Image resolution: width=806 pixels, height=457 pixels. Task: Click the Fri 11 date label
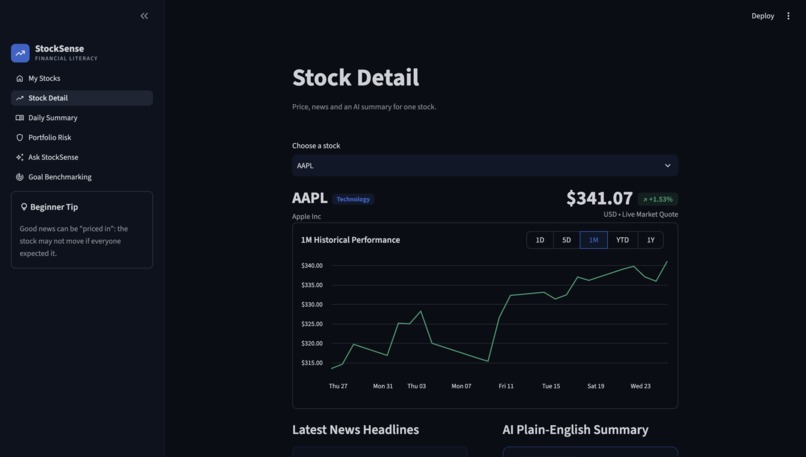coord(506,386)
